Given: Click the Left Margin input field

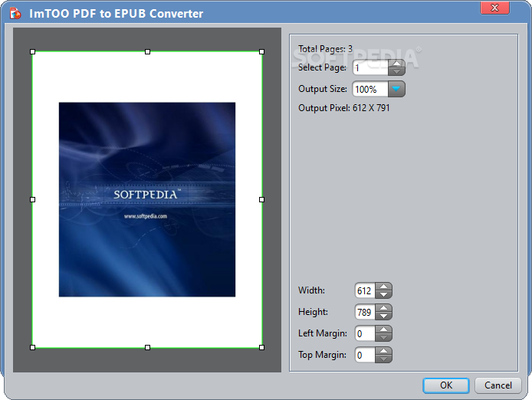Looking at the screenshot, I should [x=365, y=333].
